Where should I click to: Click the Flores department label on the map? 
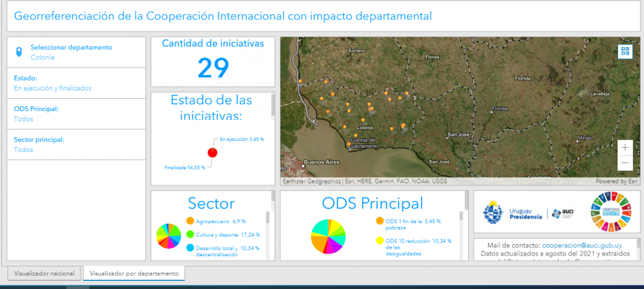point(433,57)
